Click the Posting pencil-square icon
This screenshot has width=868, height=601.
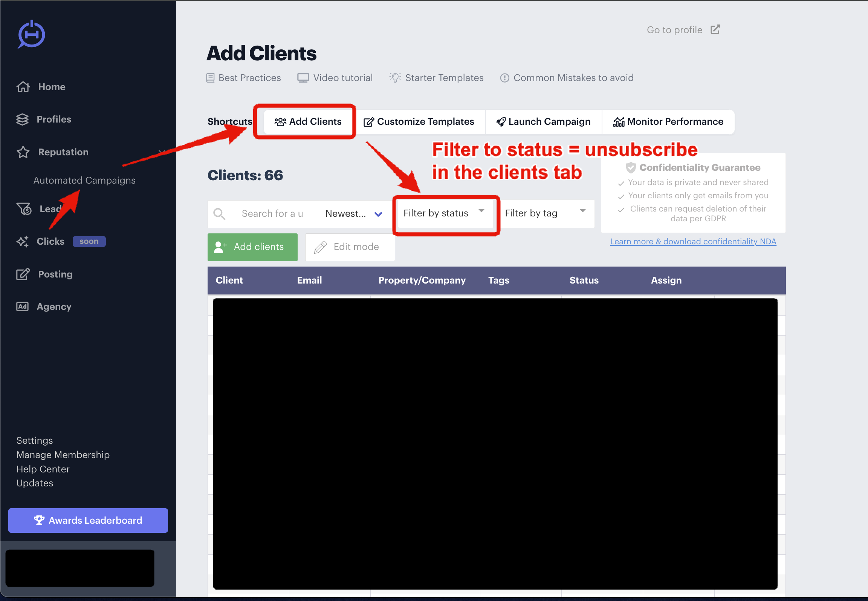tap(23, 274)
